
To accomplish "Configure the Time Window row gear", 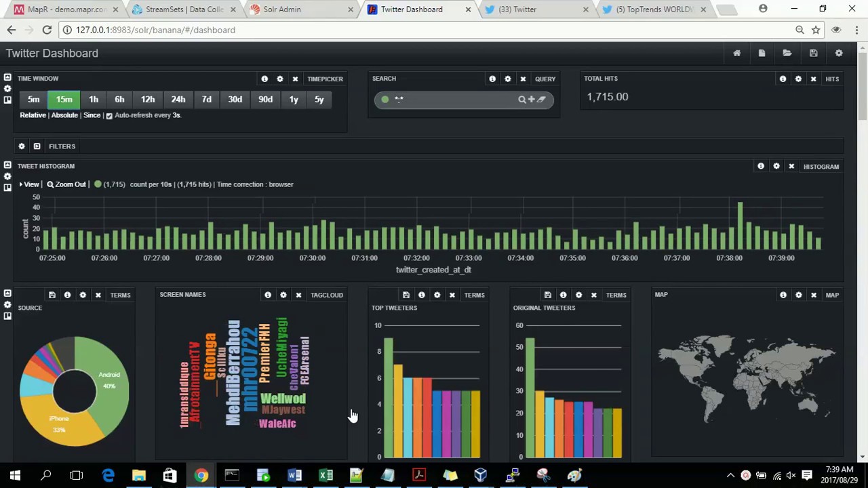I will pyautogui.click(x=7, y=89).
